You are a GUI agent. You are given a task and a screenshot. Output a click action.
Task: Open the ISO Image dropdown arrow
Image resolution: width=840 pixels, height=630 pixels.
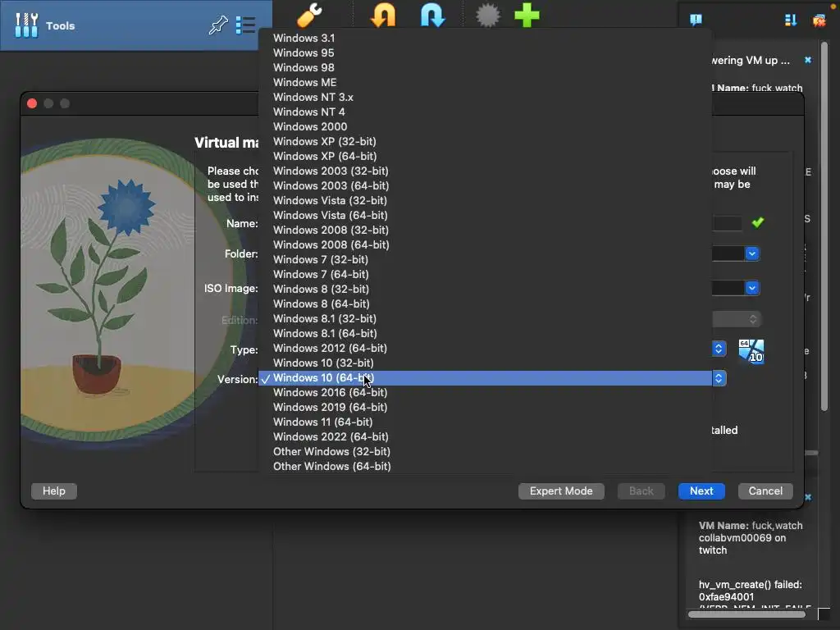752,288
